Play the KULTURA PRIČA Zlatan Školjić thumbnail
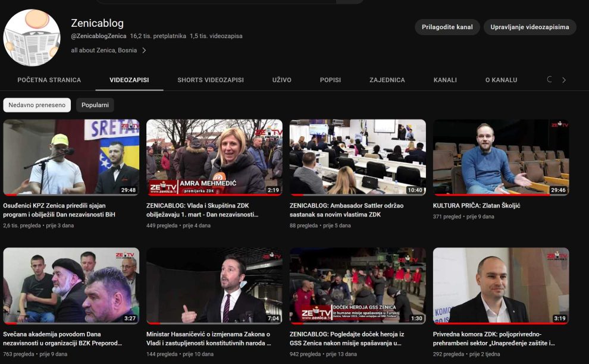This screenshot has height=364, width=589. point(501,158)
